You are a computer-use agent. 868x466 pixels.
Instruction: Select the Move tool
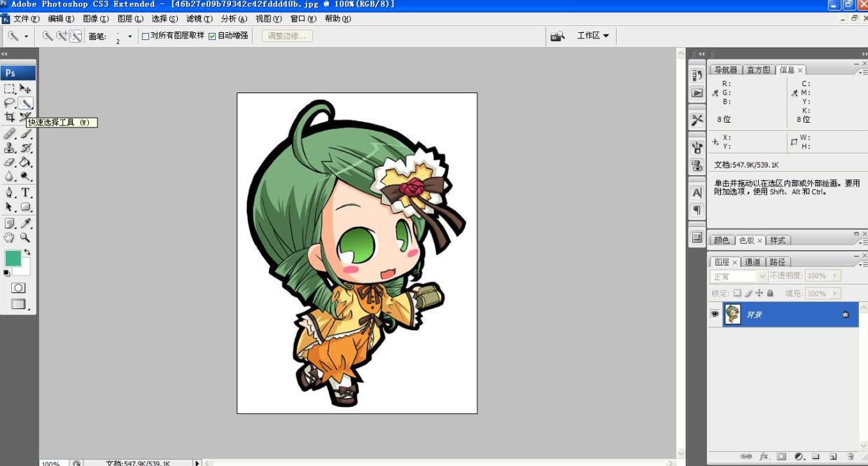click(x=26, y=89)
